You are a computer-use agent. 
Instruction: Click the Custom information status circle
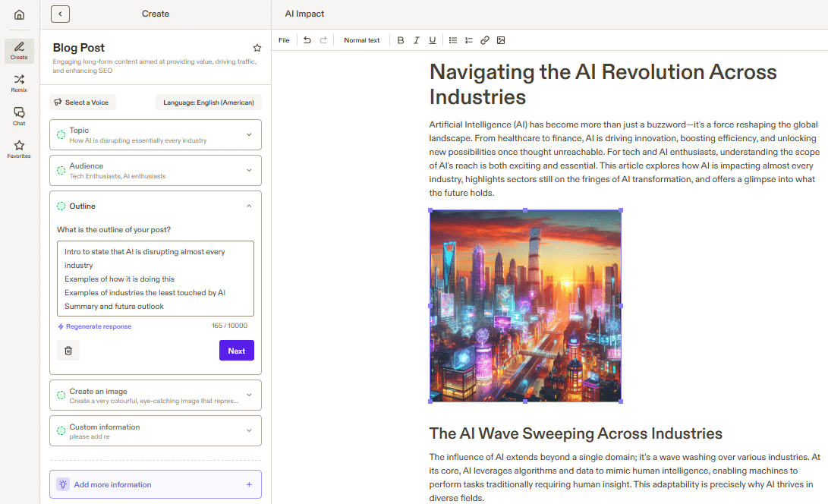61,430
